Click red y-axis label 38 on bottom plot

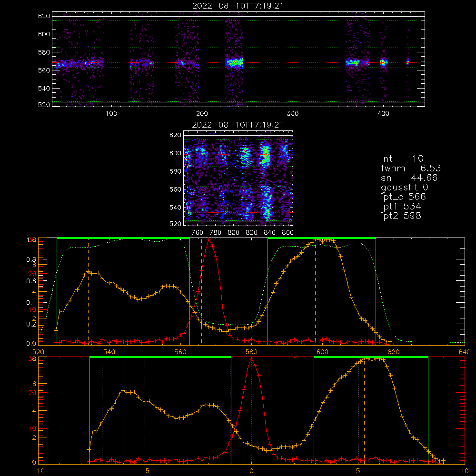tap(32, 358)
